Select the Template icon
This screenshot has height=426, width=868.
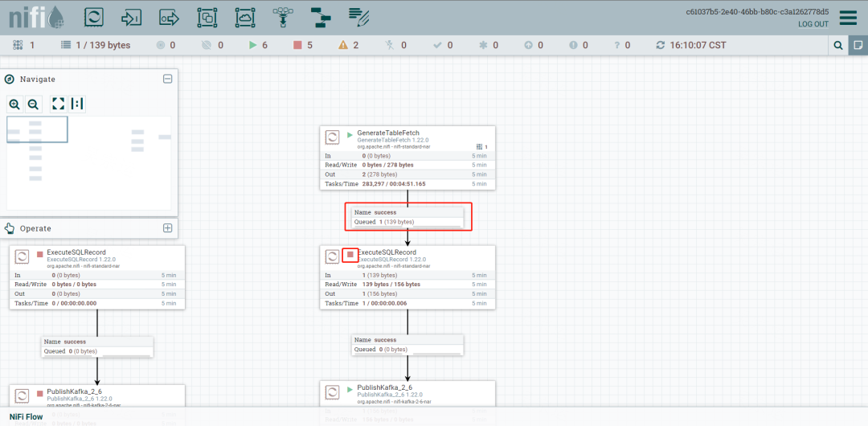[321, 18]
